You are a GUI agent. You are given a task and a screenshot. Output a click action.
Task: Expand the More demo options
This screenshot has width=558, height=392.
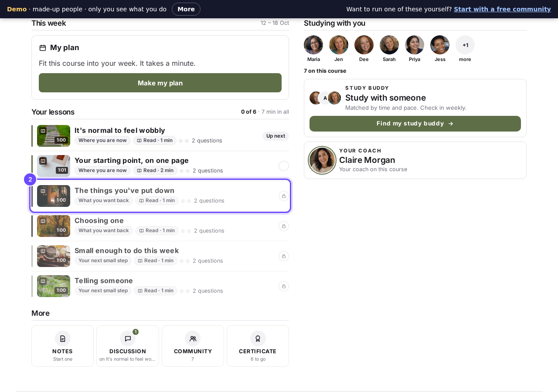186,9
